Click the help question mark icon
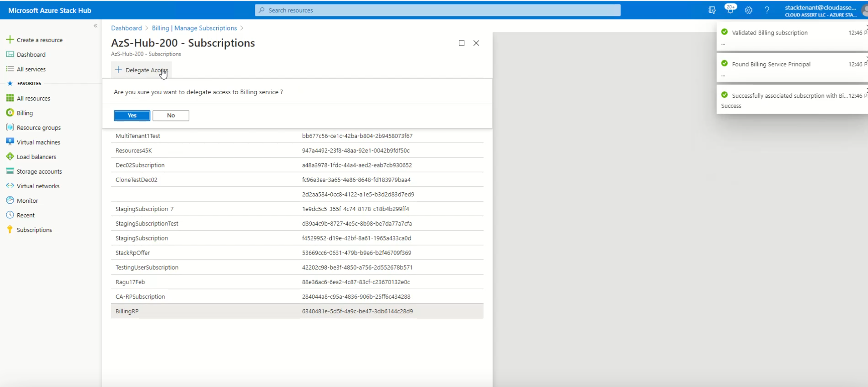The image size is (868, 387). [x=767, y=10]
